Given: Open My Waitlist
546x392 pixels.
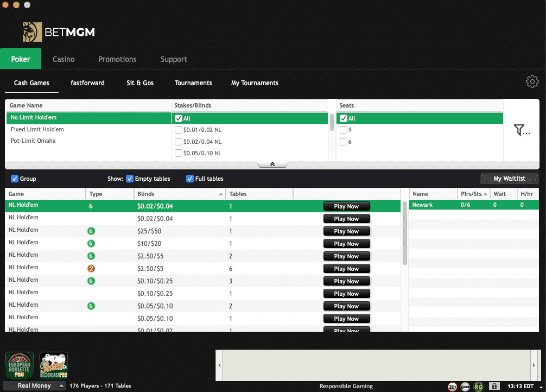Looking at the screenshot, I should [509, 179].
